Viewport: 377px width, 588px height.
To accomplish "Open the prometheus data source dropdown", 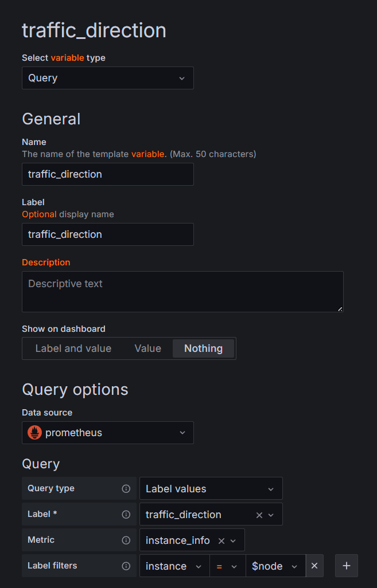I will tap(108, 433).
